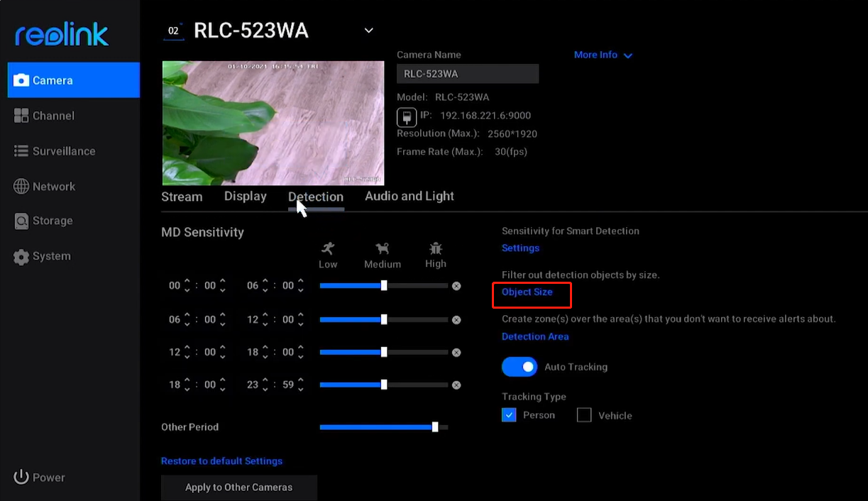Click the Power button icon
Image resolution: width=868 pixels, height=501 pixels.
point(21,477)
